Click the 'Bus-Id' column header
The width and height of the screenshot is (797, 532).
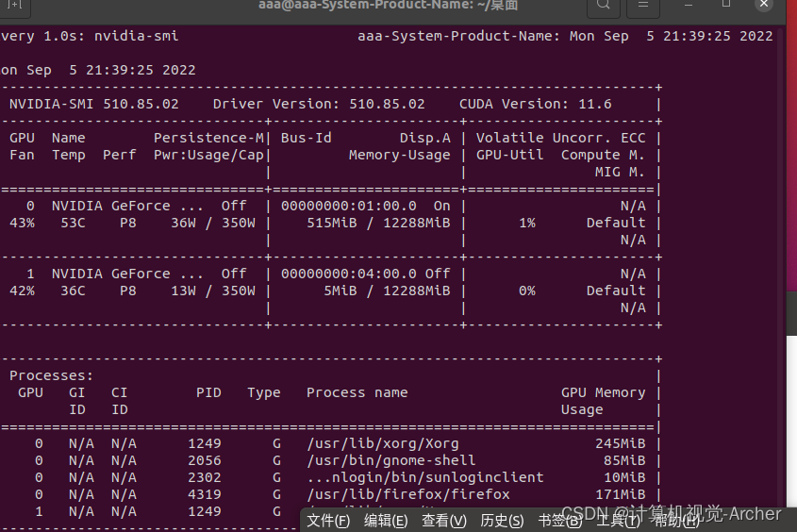306,139
